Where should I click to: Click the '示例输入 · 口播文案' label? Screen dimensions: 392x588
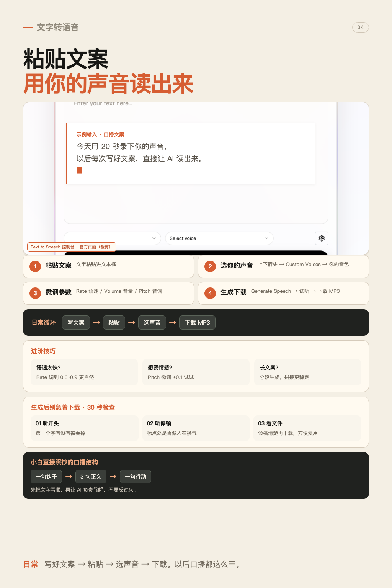[x=100, y=134]
